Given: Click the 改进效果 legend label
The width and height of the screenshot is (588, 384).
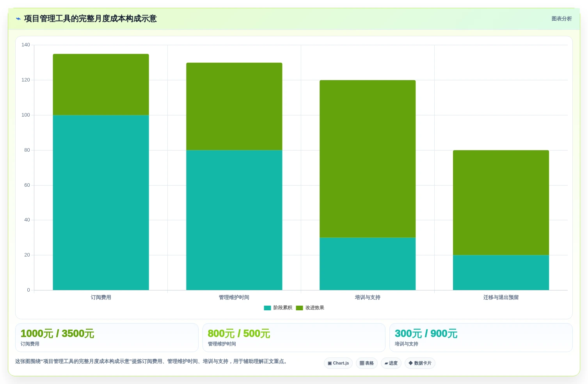Looking at the screenshot, I should pos(314,308).
